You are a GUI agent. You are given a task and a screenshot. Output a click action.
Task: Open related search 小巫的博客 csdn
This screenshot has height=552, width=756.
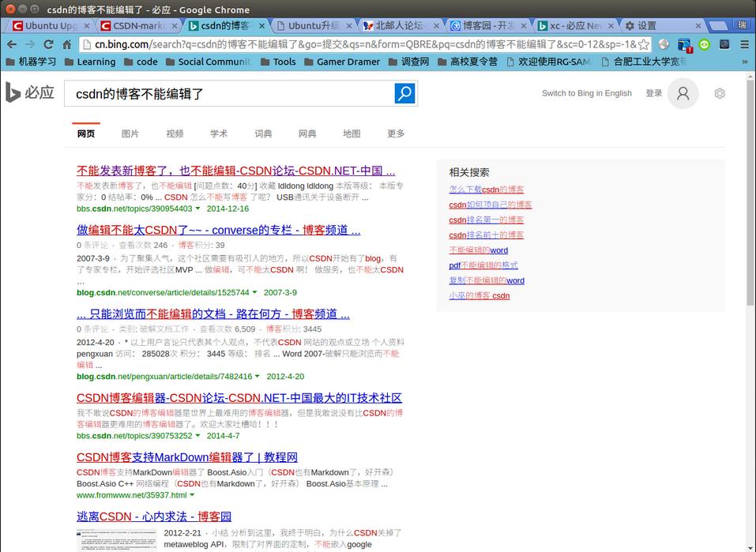pyautogui.click(x=480, y=295)
